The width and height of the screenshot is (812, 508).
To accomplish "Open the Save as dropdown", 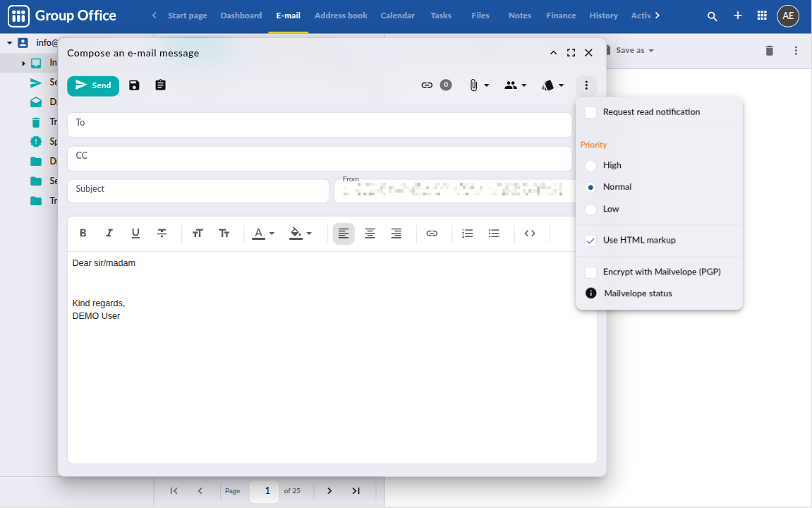I will click(634, 50).
